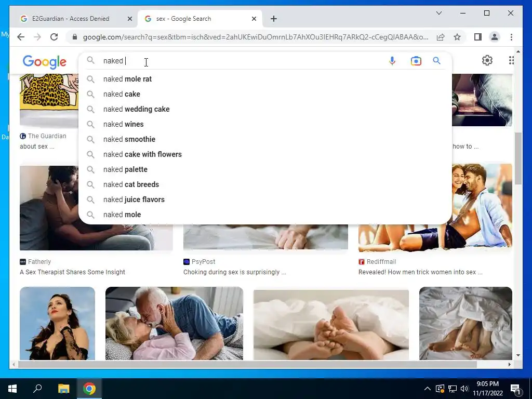Viewport: 532px width, 399px height.
Task: Open The Guardian source link
Action: pos(43,136)
